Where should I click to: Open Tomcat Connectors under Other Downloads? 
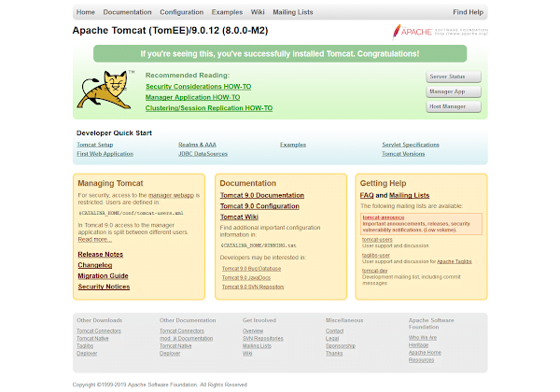(99, 331)
